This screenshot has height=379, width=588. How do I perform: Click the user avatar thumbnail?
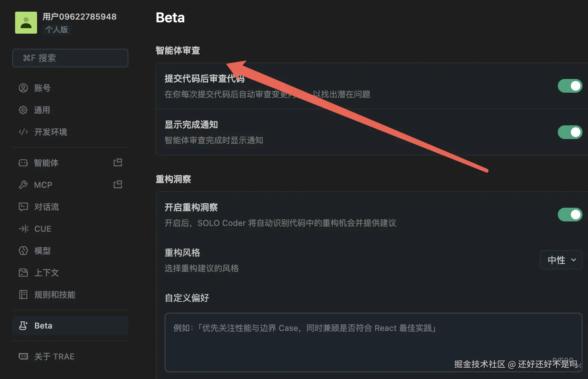point(26,23)
